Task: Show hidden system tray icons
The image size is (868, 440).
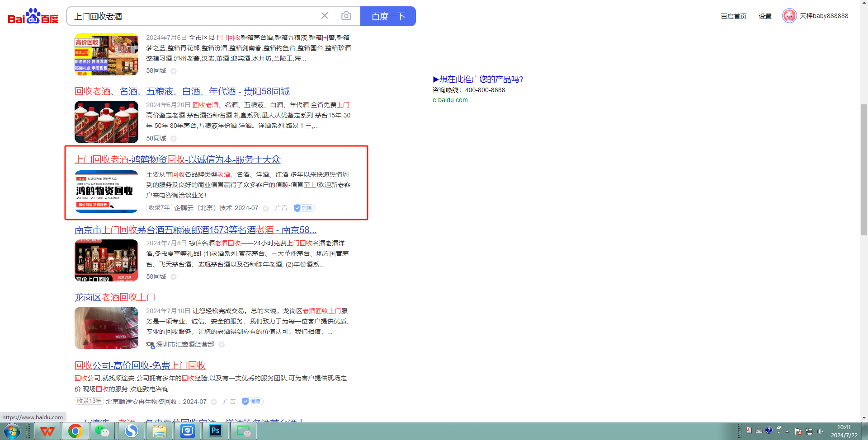Action: (788, 432)
